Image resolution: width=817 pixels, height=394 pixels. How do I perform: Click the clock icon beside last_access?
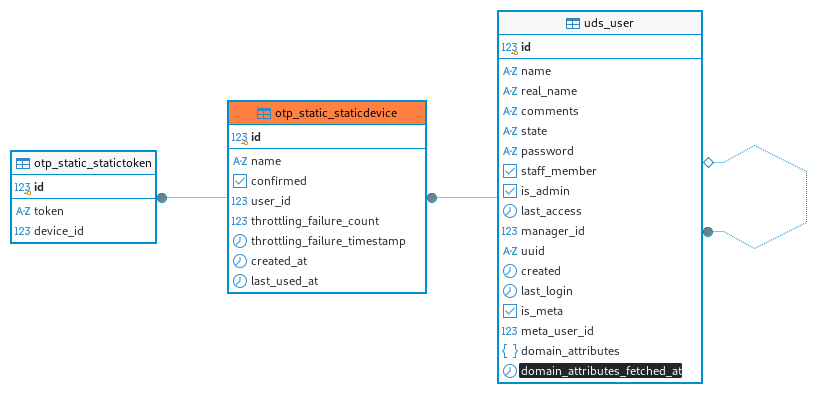pos(510,211)
